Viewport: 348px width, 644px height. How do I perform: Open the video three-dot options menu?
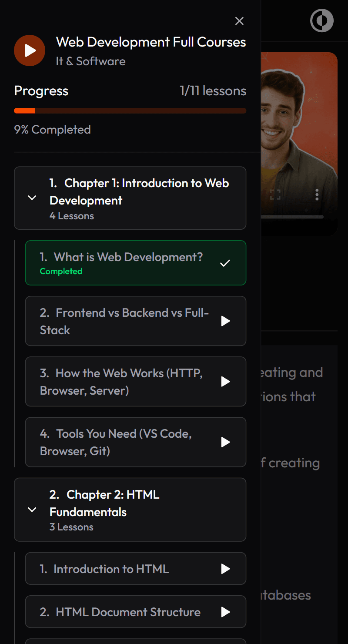[x=317, y=195]
